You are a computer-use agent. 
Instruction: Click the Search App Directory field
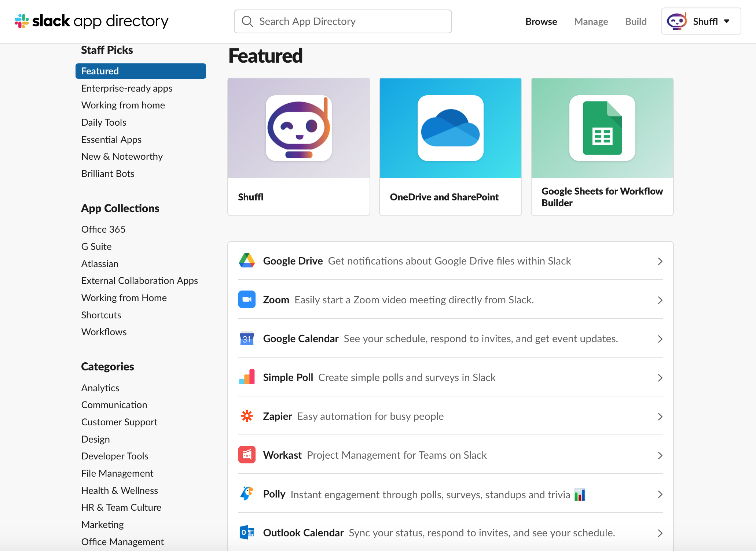(343, 22)
